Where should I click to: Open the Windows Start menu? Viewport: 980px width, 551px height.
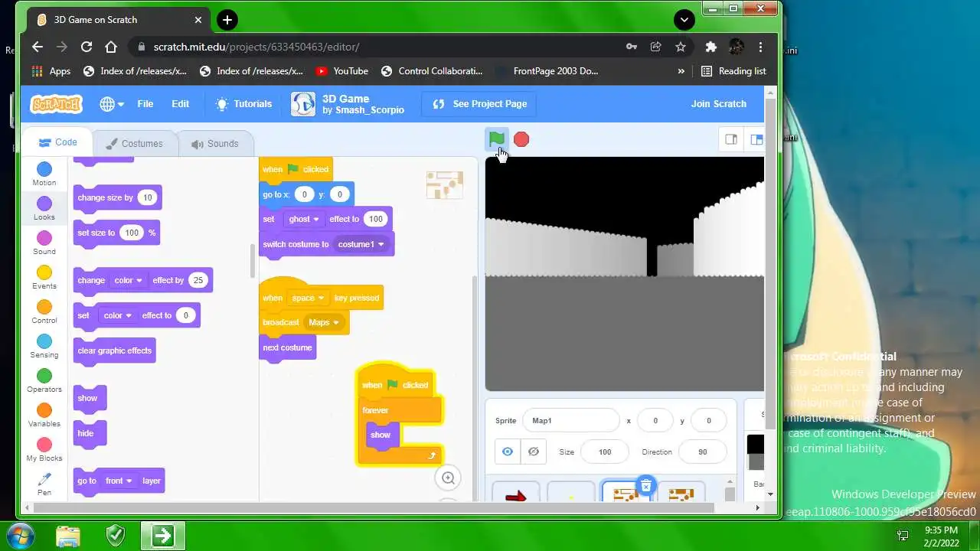click(x=21, y=535)
